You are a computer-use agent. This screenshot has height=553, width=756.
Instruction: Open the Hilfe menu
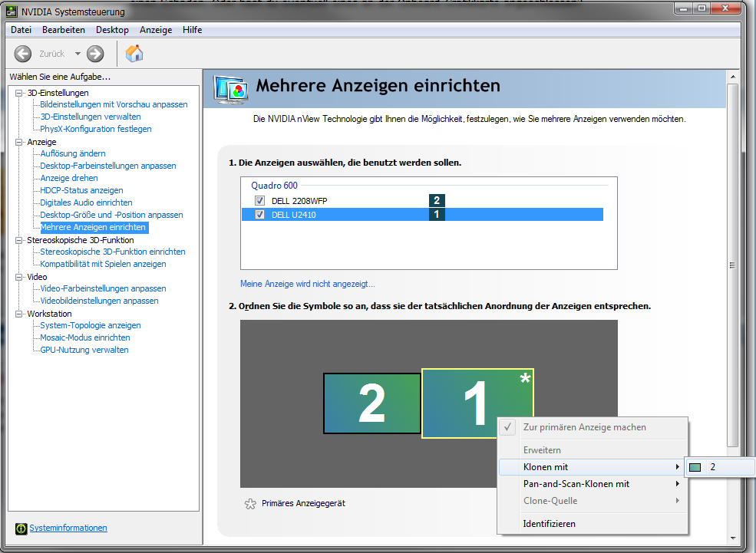(193, 30)
